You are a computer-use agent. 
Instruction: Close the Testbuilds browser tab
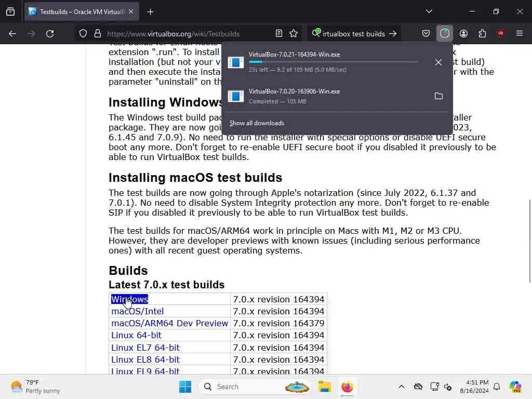pos(131,11)
